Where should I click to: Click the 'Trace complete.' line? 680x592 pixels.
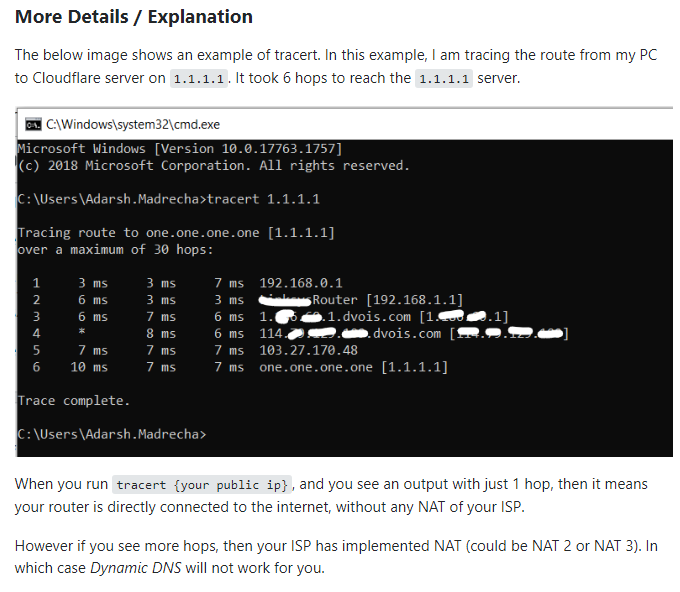(74, 401)
